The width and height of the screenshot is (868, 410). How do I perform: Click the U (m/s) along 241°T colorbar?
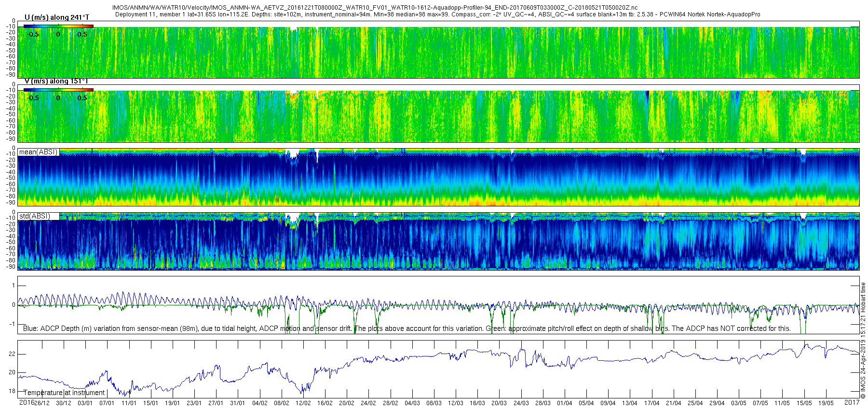pyautogui.click(x=58, y=26)
